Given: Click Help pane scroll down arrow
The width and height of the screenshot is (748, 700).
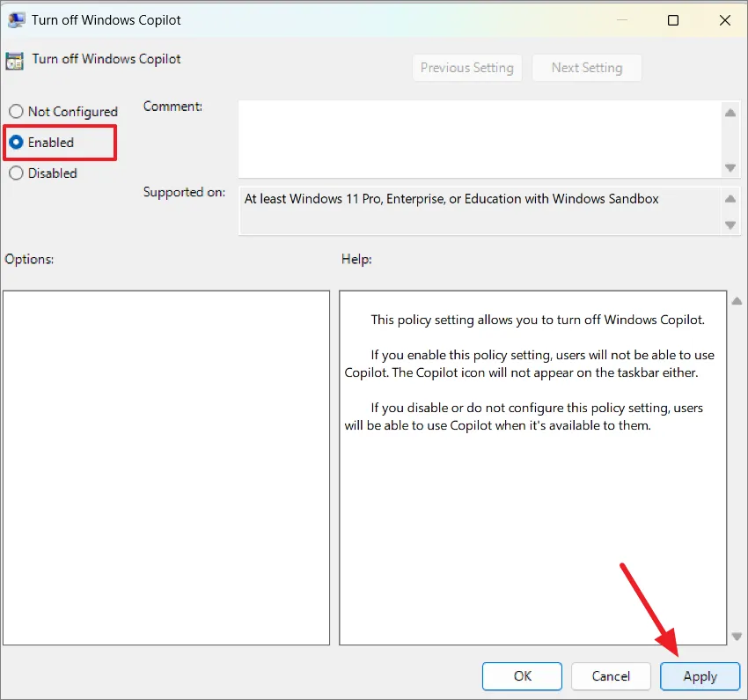Looking at the screenshot, I should pyautogui.click(x=737, y=637).
